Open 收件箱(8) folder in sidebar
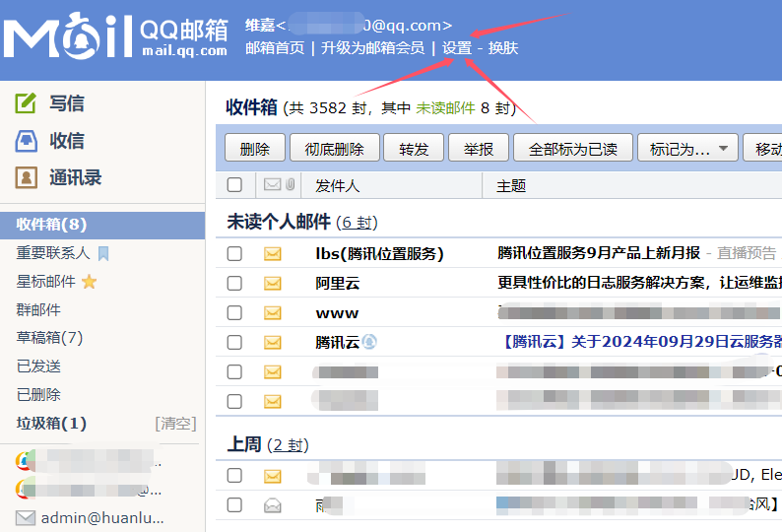This screenshot has width=782, height=532. click(x=102, y=225)
